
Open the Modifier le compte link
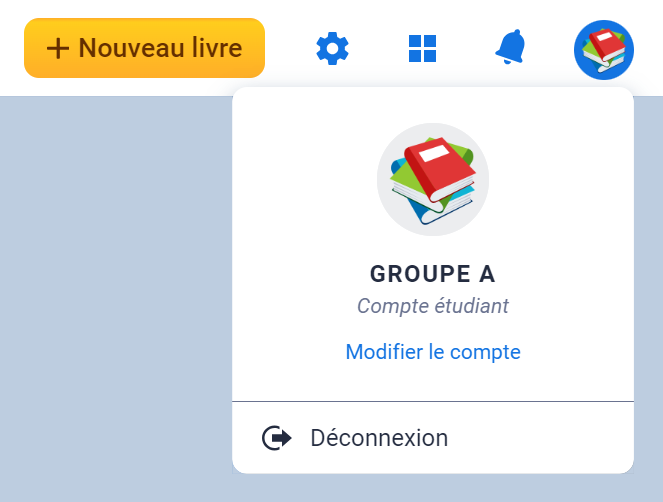point(433,352)
